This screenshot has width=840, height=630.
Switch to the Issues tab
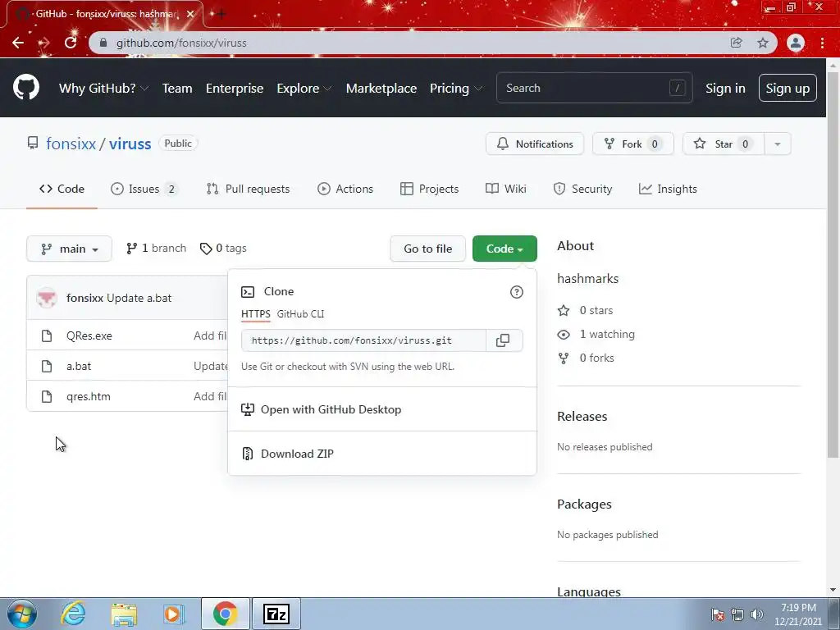pos(144,189)
